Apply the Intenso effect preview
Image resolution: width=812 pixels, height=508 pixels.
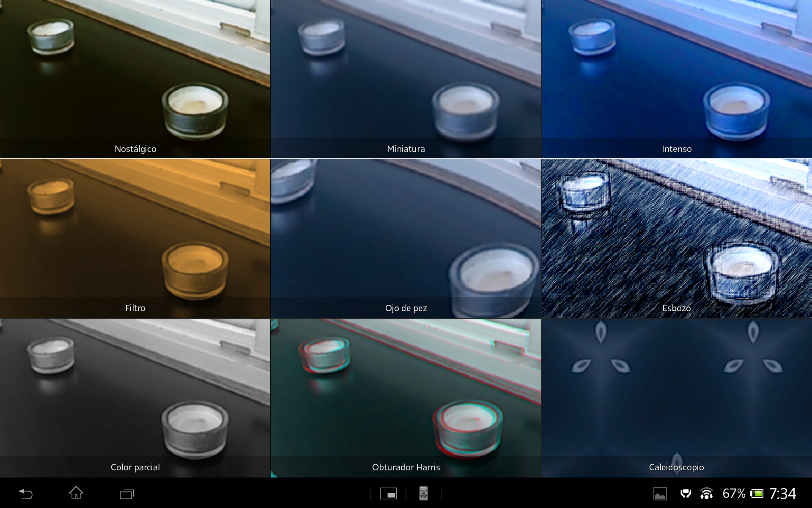tap(677, 79)
